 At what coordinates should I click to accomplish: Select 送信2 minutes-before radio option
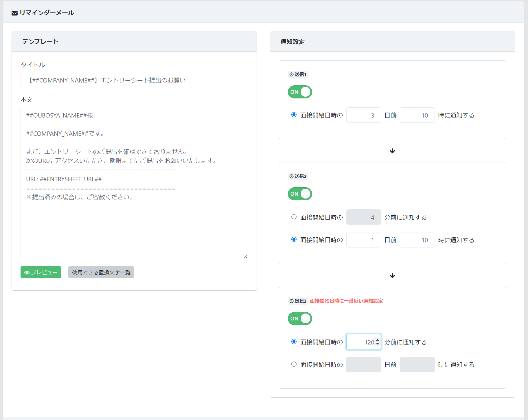(x=294, y=217)
